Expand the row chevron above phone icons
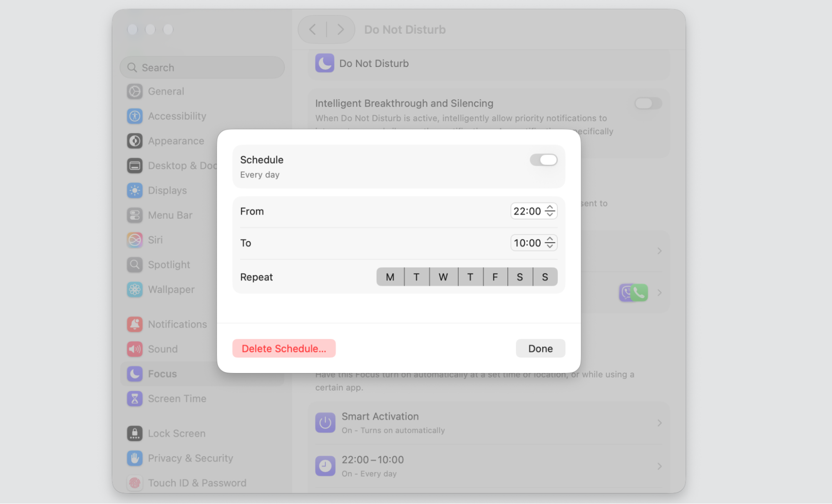This screenshot has height=504, width=832. [x=659, y=251]
